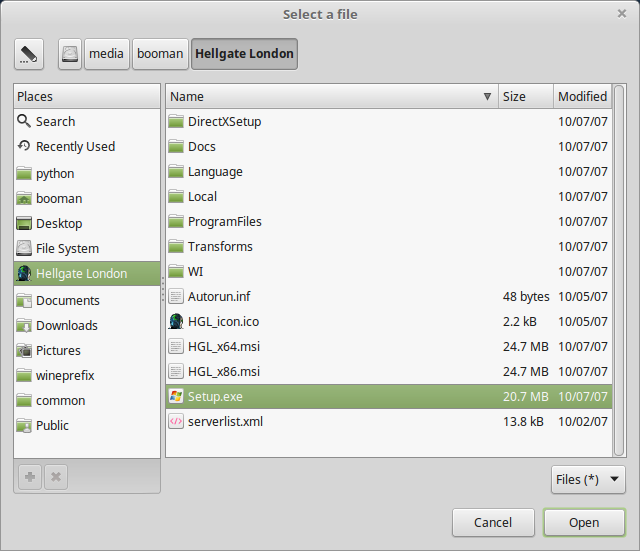Sort files by the Modified column
The image size is (640, 551).
(x=582, y=97)
